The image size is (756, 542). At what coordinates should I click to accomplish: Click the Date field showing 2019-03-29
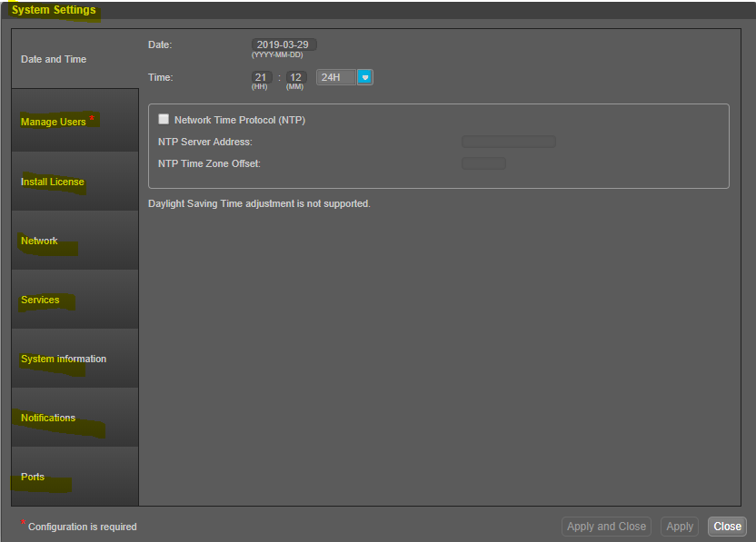(284, 44)
